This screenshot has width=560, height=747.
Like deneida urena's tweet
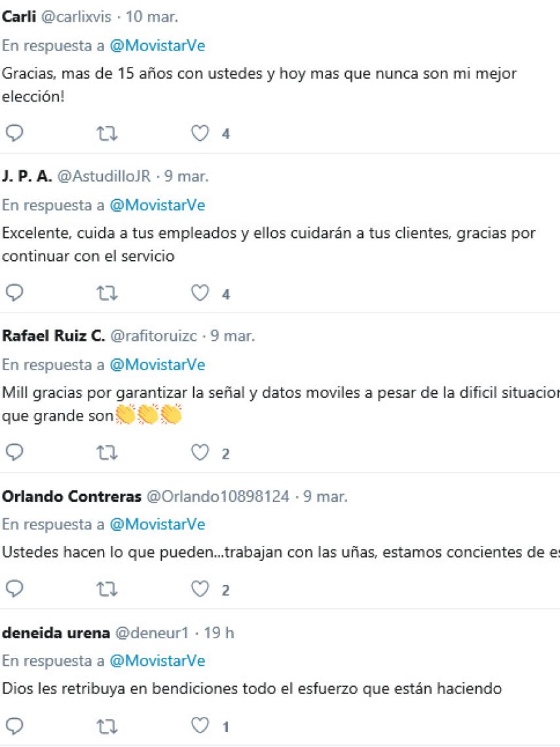[x=200, y=726]
